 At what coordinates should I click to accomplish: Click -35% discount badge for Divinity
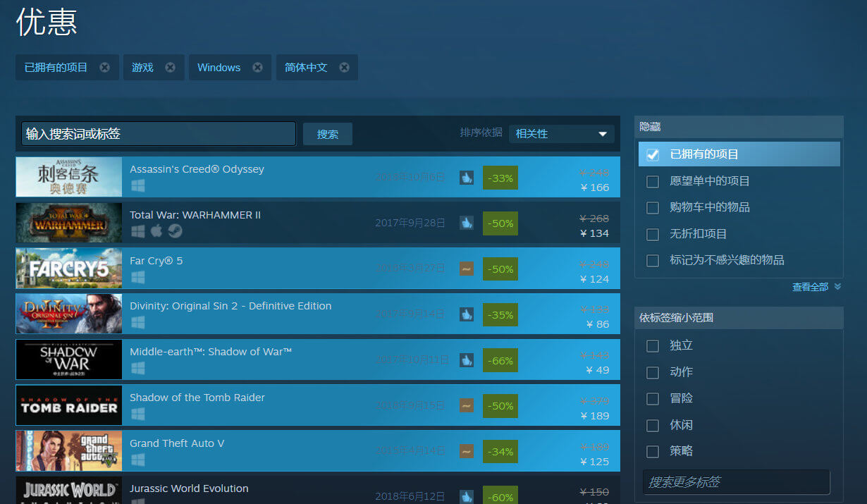click(x=500, y=314)
